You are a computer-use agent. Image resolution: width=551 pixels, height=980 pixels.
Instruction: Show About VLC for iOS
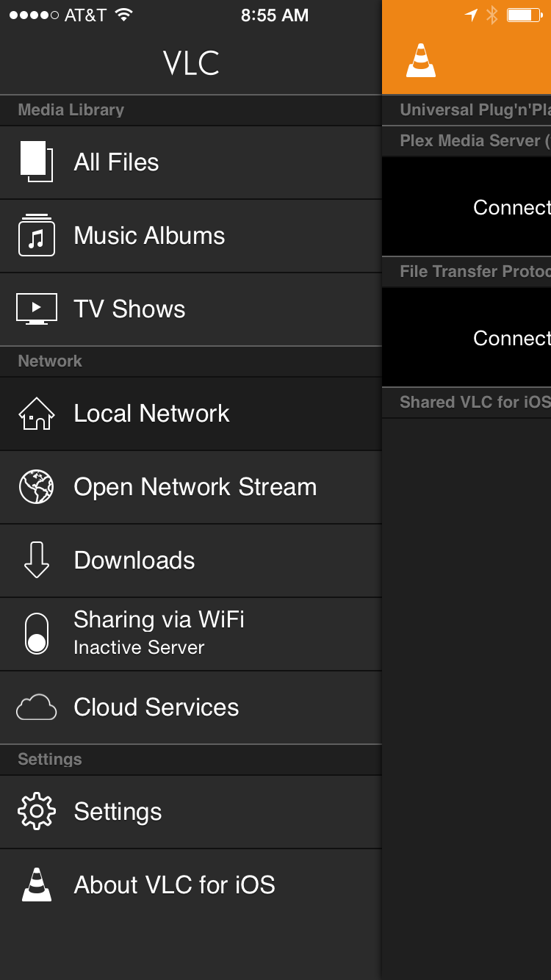(175, 885)
